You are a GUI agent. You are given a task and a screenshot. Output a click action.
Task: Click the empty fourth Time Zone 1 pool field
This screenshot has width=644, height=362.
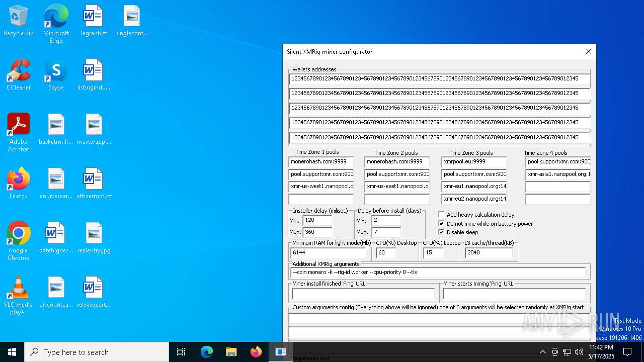click(321, 199)
